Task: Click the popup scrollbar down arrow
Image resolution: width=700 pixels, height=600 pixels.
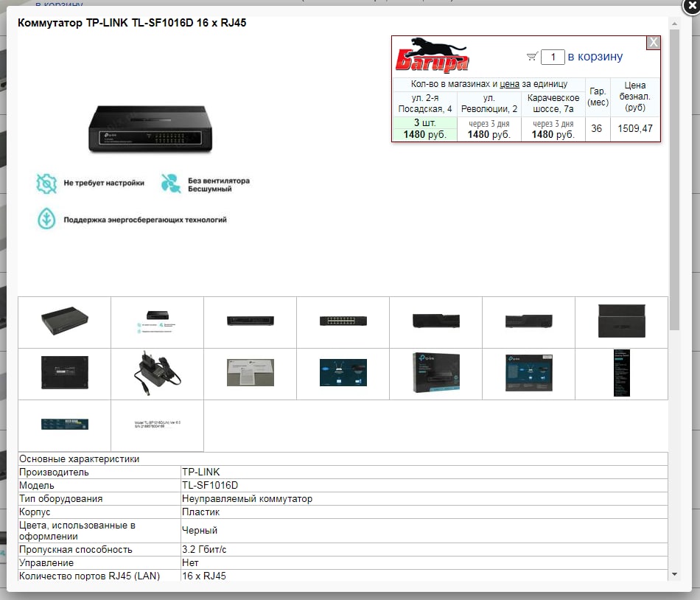Action: coord(674,574)
